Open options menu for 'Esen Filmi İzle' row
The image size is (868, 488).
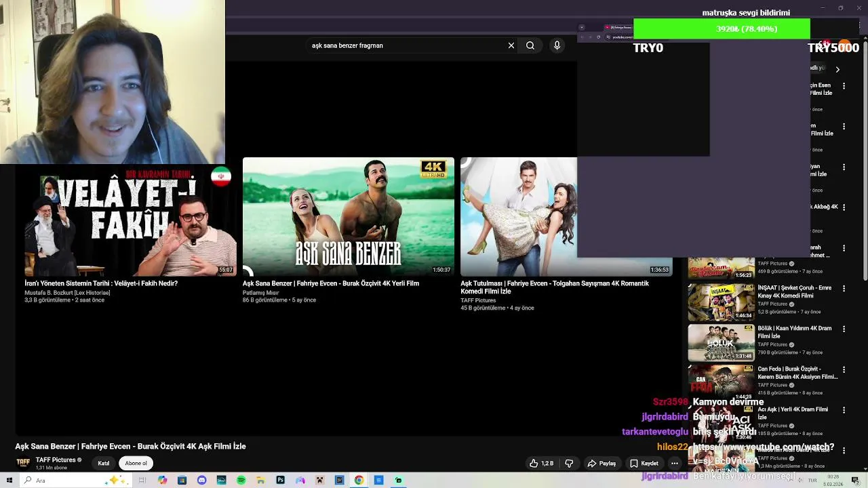[844, 86]
